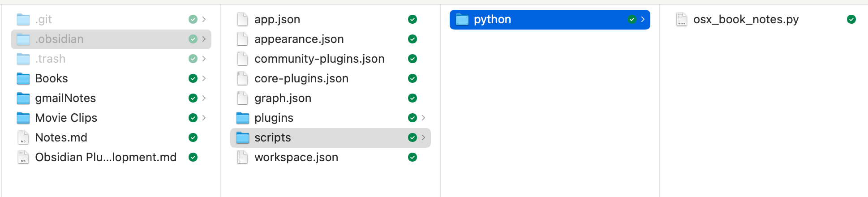Click the sync status badge for Notes.md
Viewport: 868px width, 197px height.
tap(193, 138)
